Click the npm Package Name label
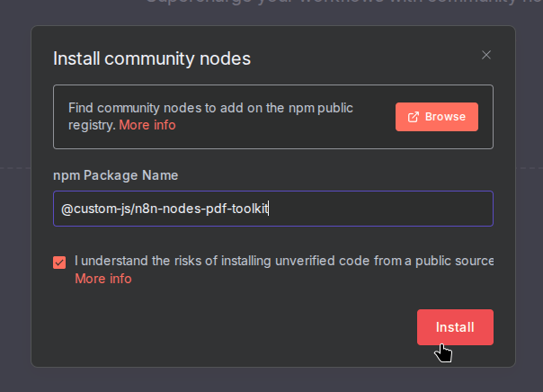The width and height of the screenshot is (543, 392). (x=115, y=174)
